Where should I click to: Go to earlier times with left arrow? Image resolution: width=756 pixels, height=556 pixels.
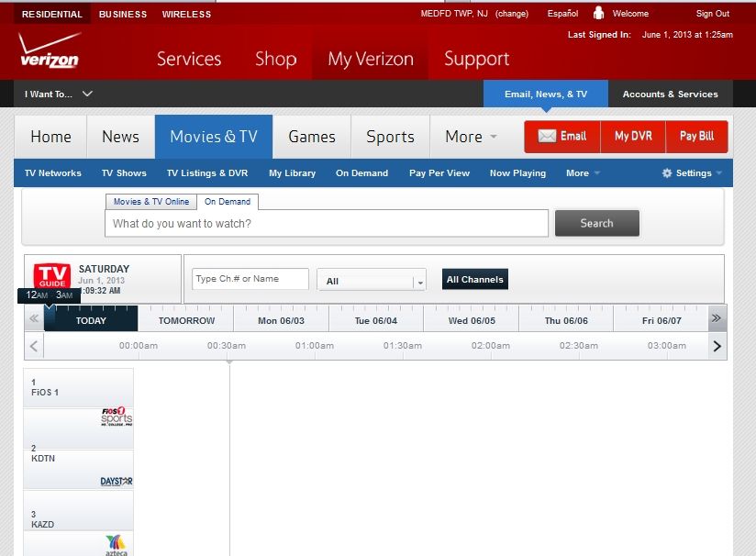pyautogui.click(x=34, y=346)
